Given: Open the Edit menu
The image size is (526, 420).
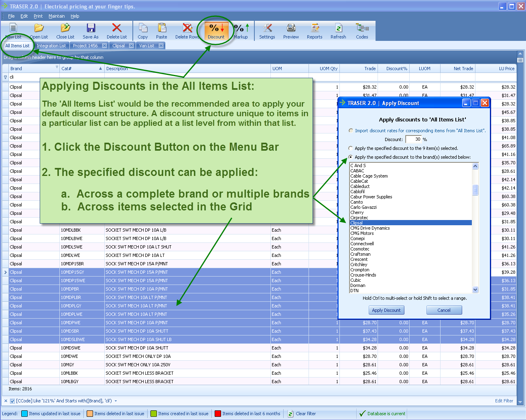Looking at the screenshot, I should (24, 16).
